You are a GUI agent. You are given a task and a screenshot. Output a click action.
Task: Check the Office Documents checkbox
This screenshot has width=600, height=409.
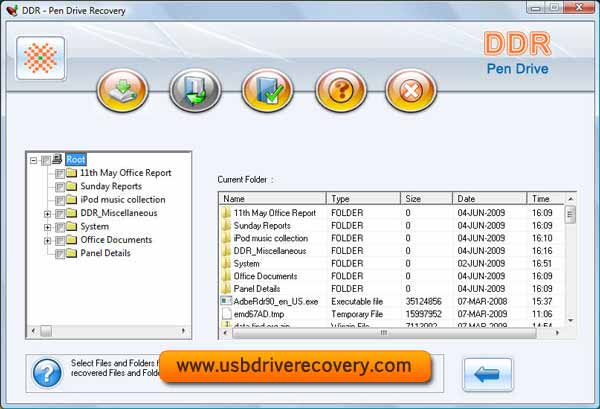tap(60, 241)
